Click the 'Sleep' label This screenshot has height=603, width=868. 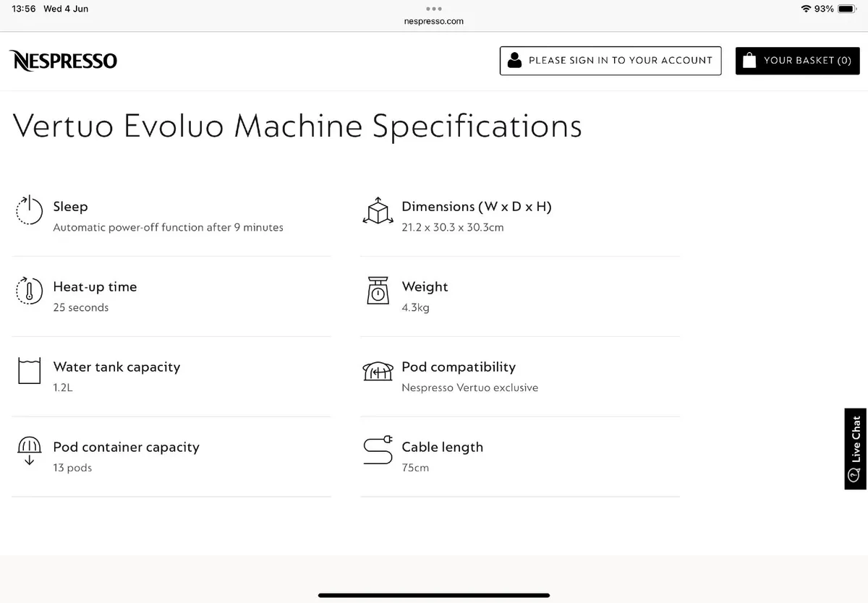[70, 207]
